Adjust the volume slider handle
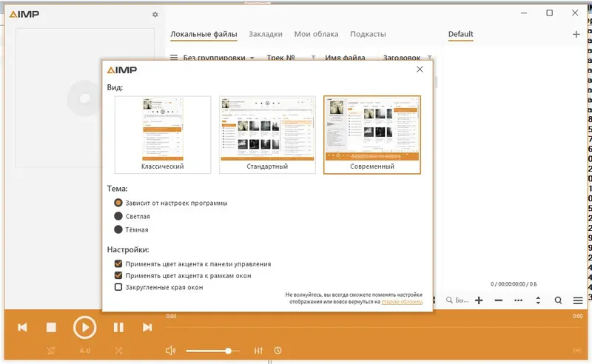The height and width of the screenshot is (364, 592). (229, 351)
